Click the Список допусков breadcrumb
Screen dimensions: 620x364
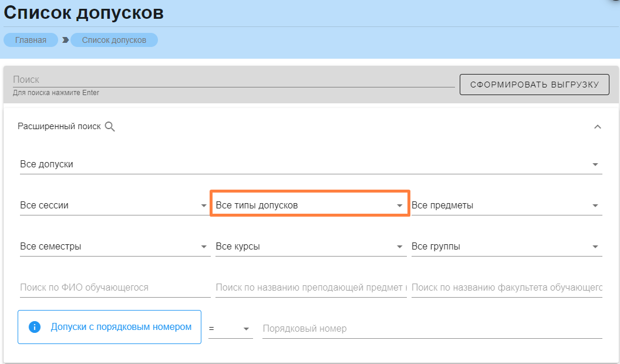coord(114,41)
